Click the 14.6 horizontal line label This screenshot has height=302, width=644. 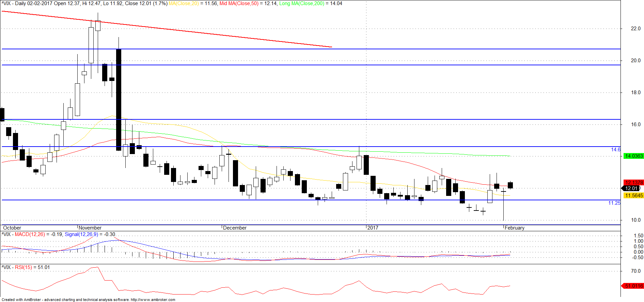[616, 150]
